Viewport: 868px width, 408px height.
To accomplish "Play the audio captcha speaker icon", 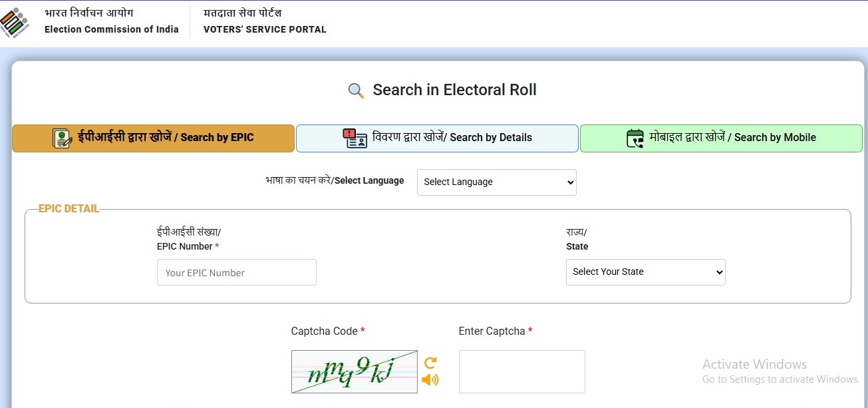I will pos(430,379).
